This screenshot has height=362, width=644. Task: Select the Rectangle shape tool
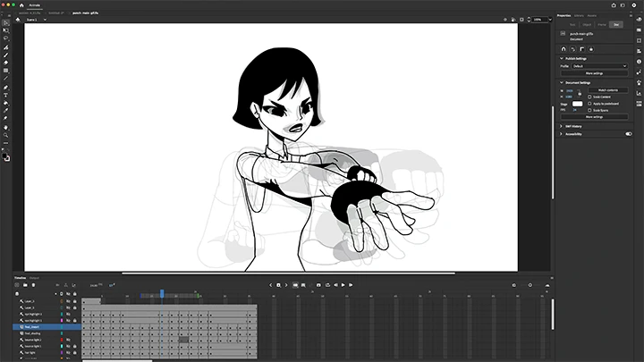5,71
